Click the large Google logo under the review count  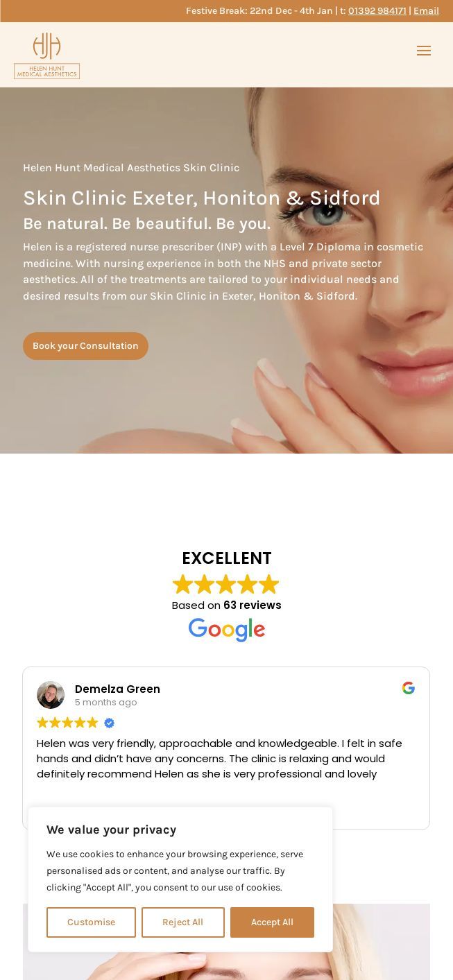[x=227, y=630]
